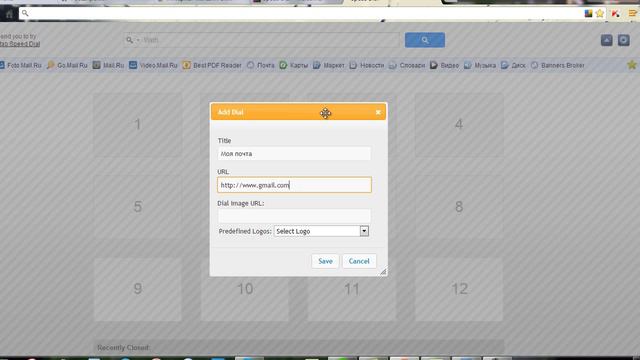This screenshot has width=640, height=360.
Task: Open the Speed Dial link
Action: (x=20, y=44)
